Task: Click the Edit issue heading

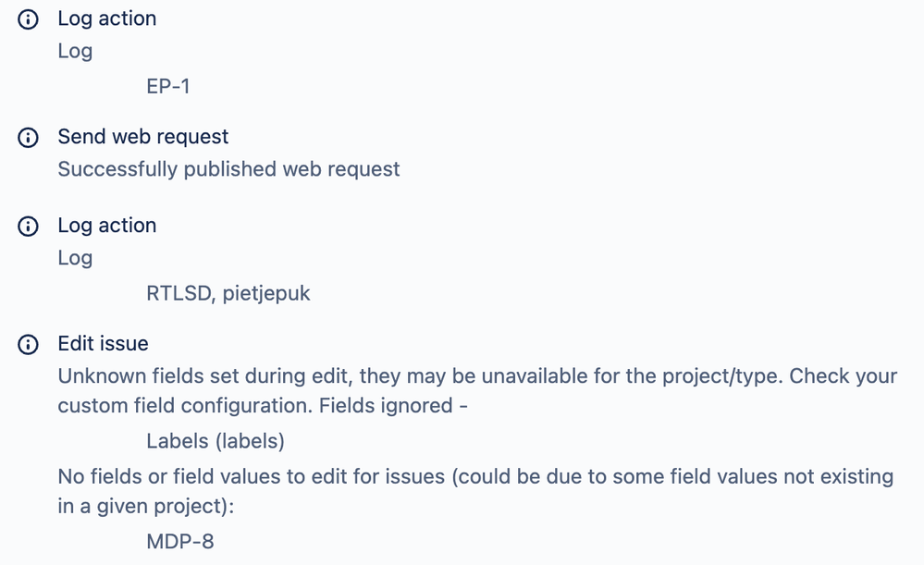Action: (103, 343)
